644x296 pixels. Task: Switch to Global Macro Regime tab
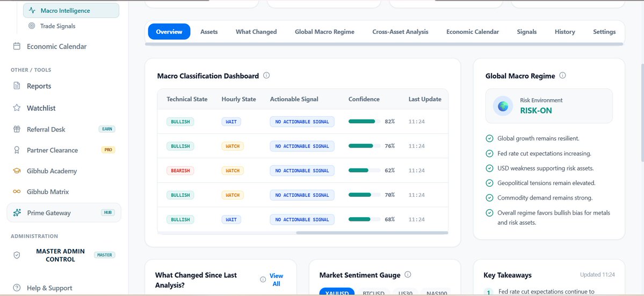324,32
